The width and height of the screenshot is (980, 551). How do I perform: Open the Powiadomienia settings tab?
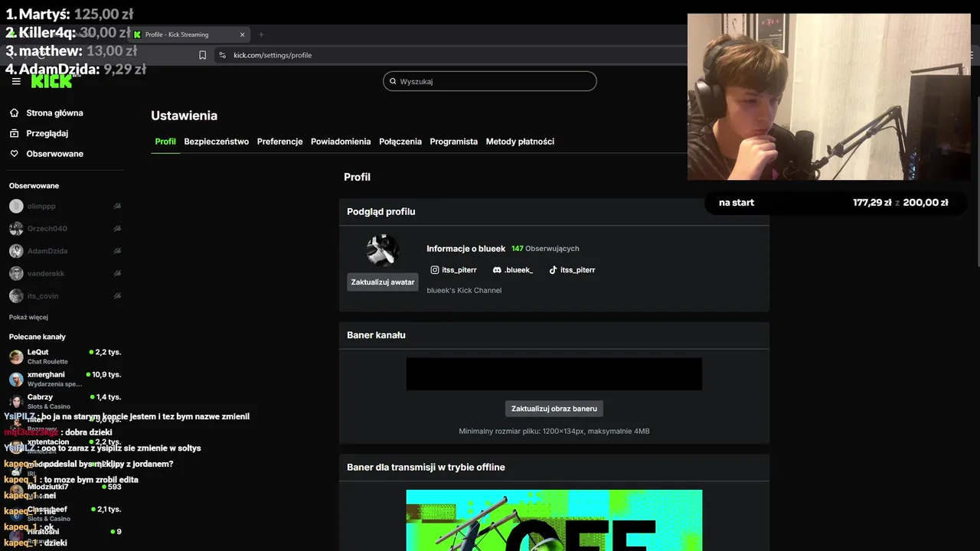click(341, 142)
